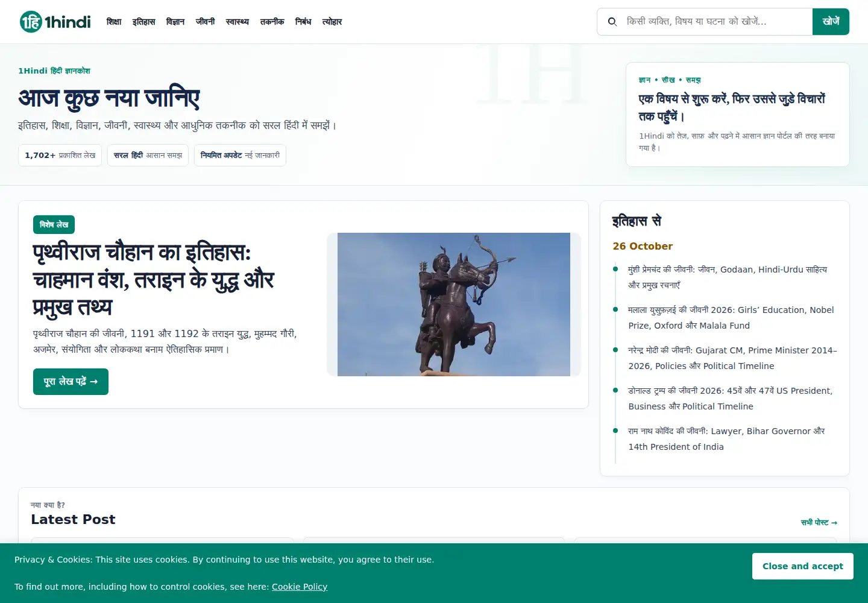Open the त्योहार menu item
This screenshot has width=868, height=603.
[332, 22]
